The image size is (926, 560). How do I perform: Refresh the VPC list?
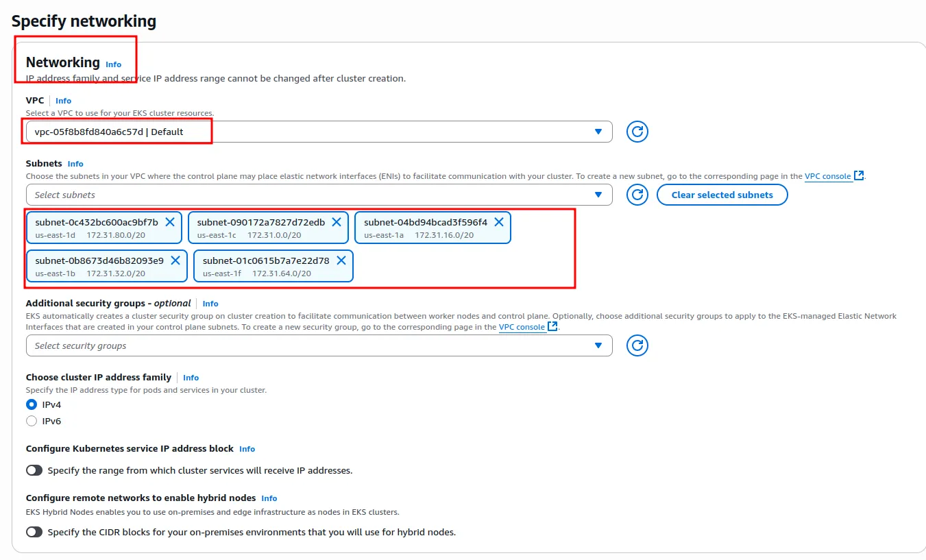click(x=637, y=132)
